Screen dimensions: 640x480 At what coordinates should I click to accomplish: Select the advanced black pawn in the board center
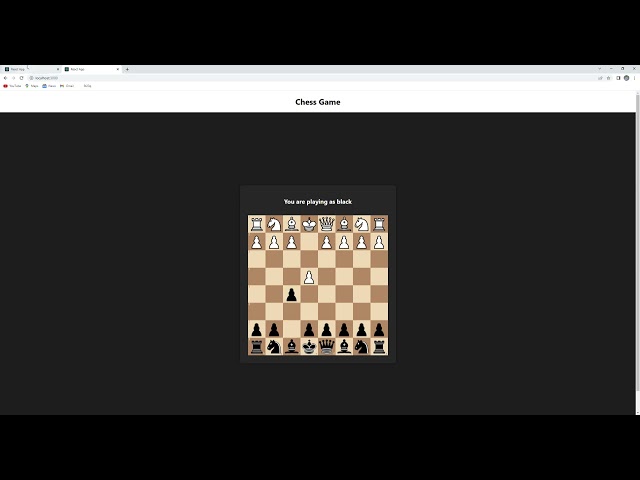point(291,295)
